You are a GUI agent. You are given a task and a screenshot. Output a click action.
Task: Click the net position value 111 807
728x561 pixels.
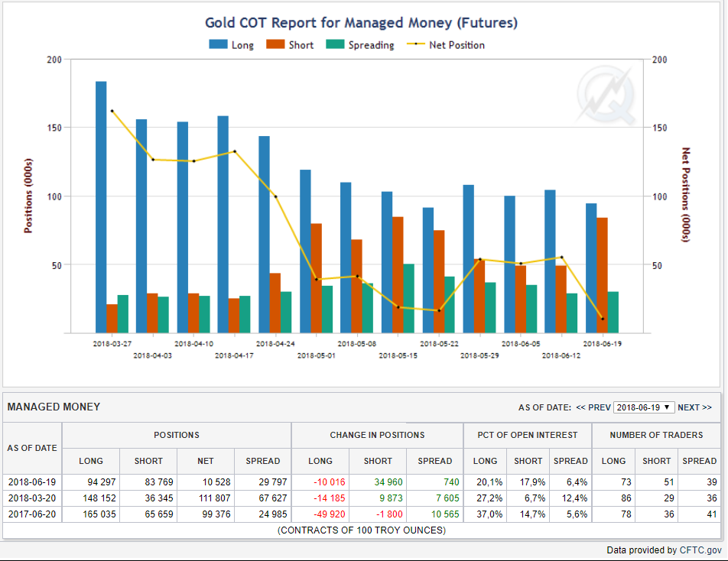(214, 498)
